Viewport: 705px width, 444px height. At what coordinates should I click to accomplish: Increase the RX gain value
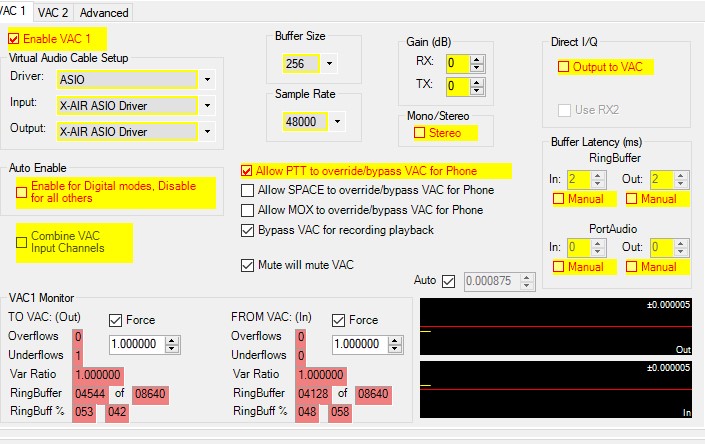tap(477, 58)
